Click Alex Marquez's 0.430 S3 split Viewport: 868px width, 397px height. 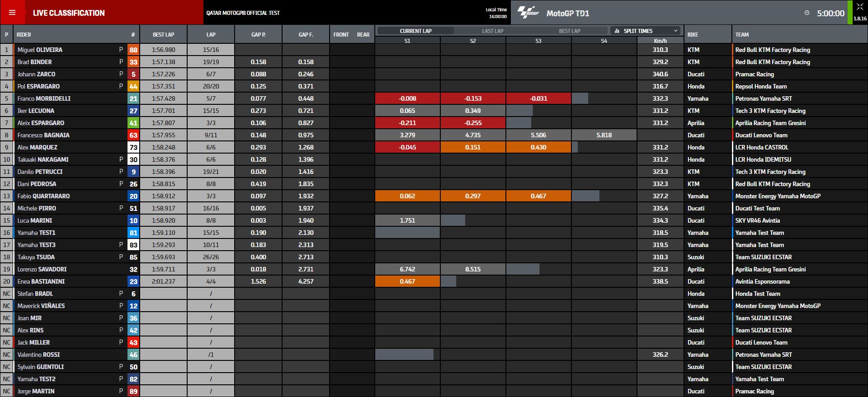point(538,147)
